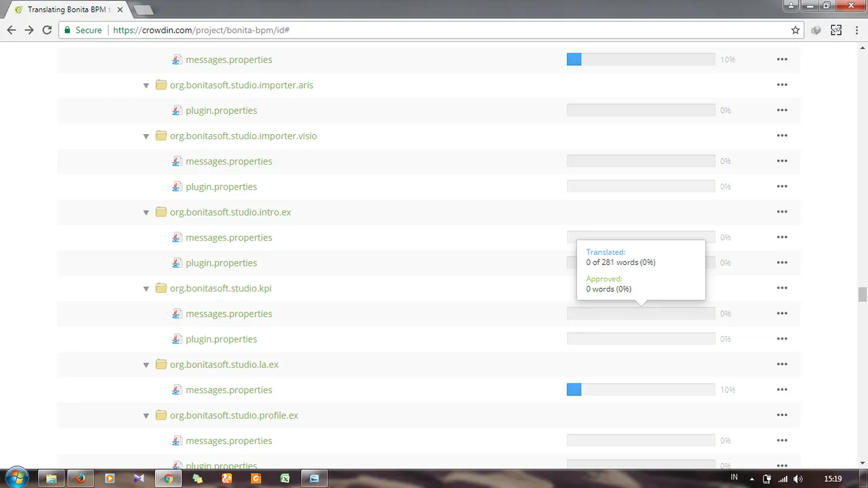Open Visual Studio from the taskbar
This screenshot has width=868, height=488.
click(139, 479)
